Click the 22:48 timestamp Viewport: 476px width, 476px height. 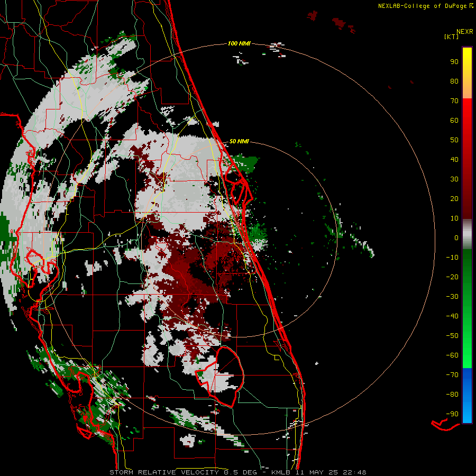coord(354,472)
